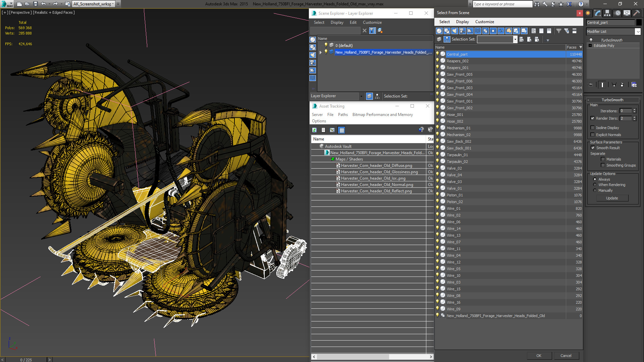The height and width of the screenshot is (362, 644).
Task: Enable Separate by Materials checkbox
Action: coord(603,159)
